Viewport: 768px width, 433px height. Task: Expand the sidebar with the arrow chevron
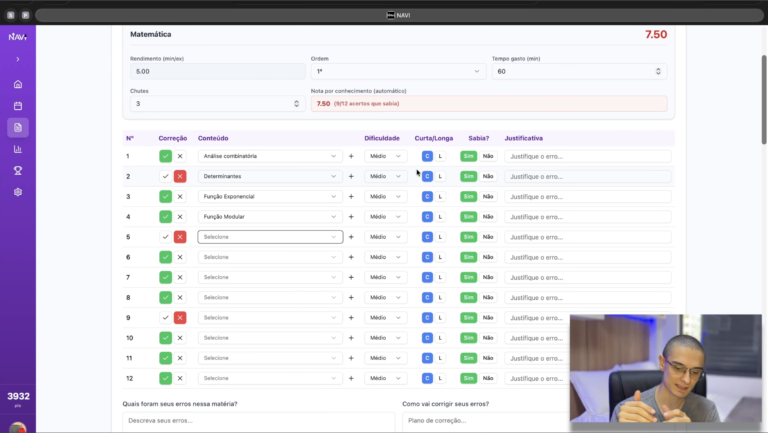click(x=17, y=60)
